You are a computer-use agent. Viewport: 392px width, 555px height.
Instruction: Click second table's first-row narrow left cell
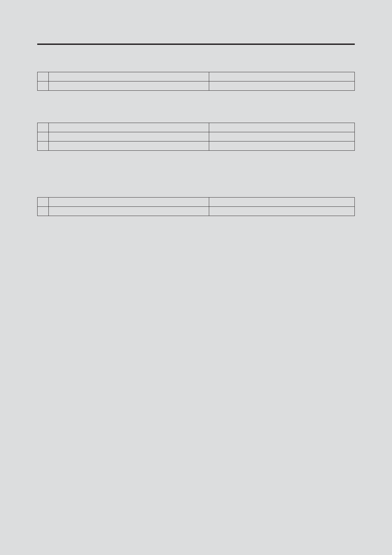click(43, 128)
